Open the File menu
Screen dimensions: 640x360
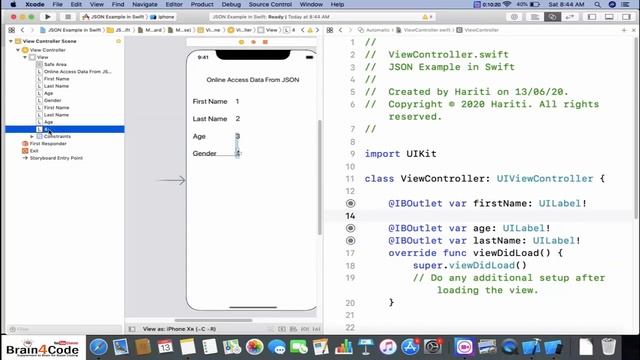coord(58,4)
